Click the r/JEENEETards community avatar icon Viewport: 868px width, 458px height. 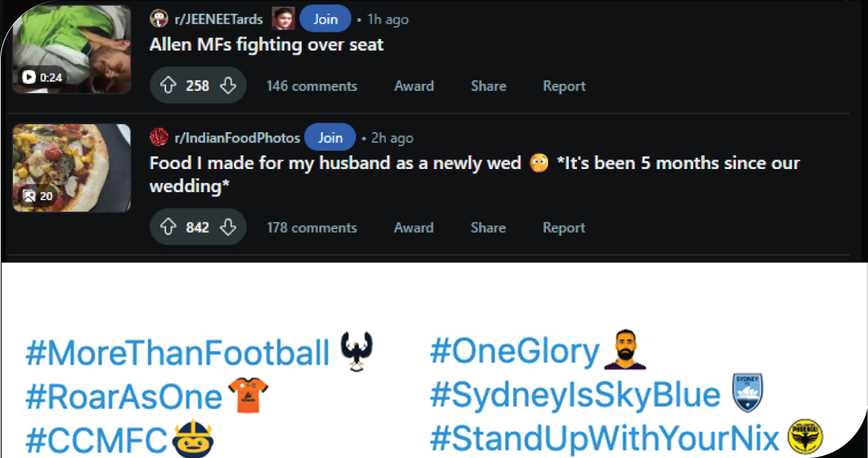pyautogui.click(x=158, y=20)
